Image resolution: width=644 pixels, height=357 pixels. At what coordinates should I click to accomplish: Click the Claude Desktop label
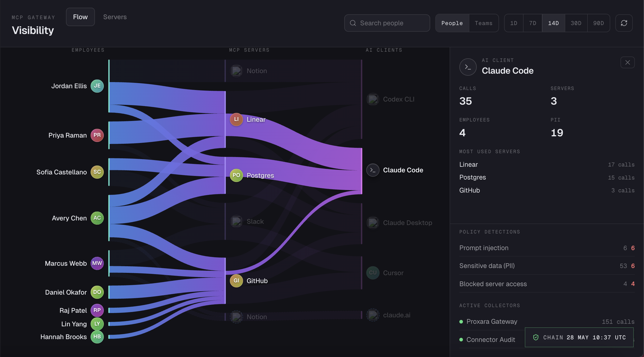(408, 223)
